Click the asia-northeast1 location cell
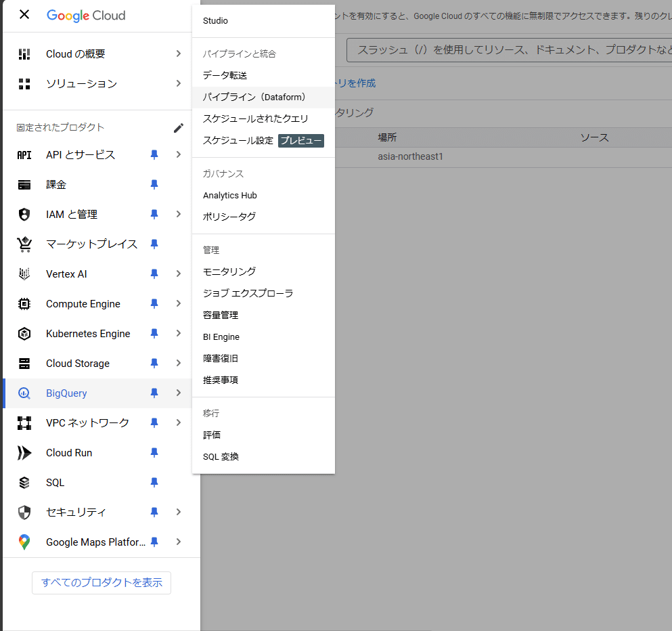Screen dimensions: 672x631 (410, 157)
